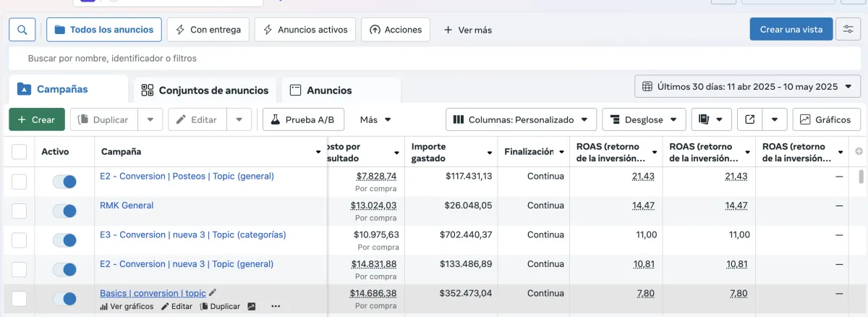Open the date range Últimos 30 días selector
The height and width of the screenshot is (317, 868).
(x=747, y=86)
